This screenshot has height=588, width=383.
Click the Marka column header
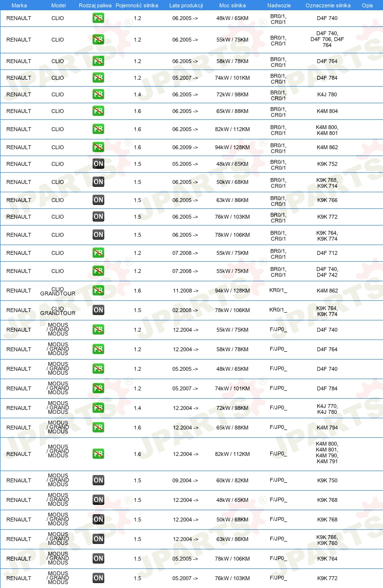(19, 5)
